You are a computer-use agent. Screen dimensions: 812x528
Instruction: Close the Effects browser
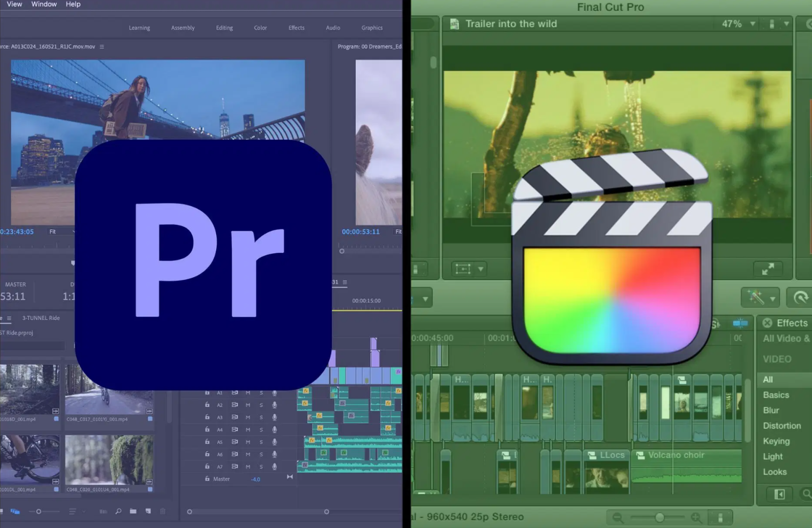[x=767, y=323]
